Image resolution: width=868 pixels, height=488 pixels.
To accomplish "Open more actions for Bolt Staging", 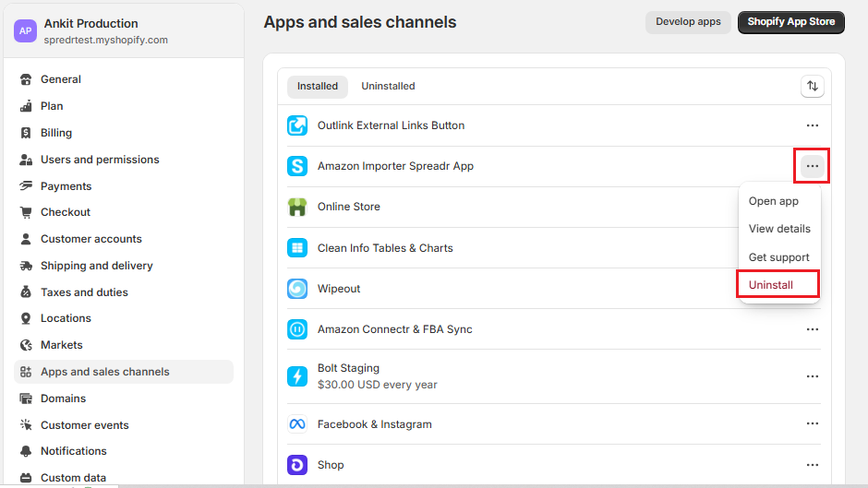I will 812,376.
